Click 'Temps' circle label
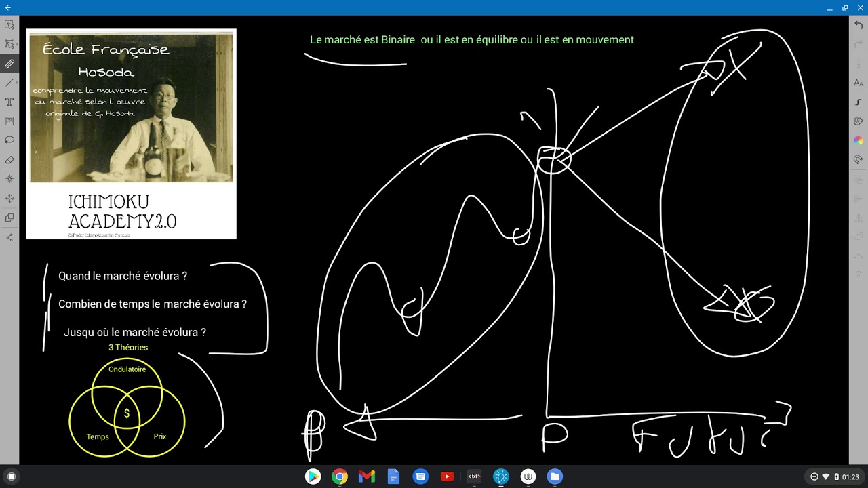The width and height of the screenshot is (868, 488). (x=98, y=437)
